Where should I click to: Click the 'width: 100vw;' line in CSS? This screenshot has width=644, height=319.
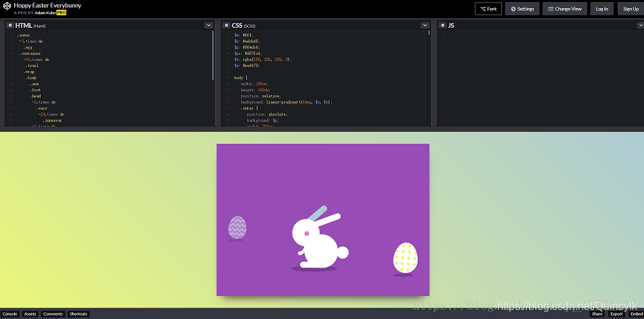coord(254,84)
